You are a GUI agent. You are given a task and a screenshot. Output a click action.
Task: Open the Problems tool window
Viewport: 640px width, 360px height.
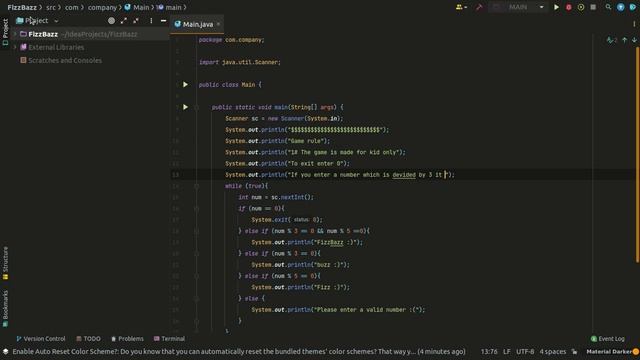click(127, 338)
